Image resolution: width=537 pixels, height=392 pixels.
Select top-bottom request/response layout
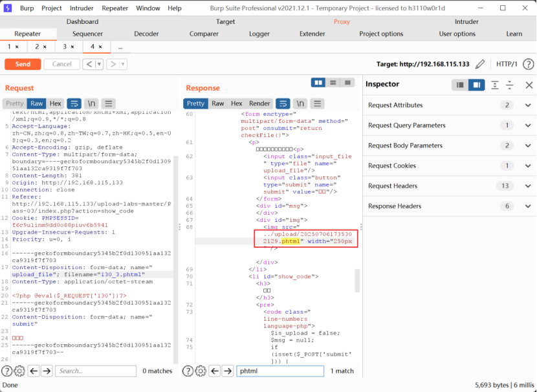coord(333,83)
